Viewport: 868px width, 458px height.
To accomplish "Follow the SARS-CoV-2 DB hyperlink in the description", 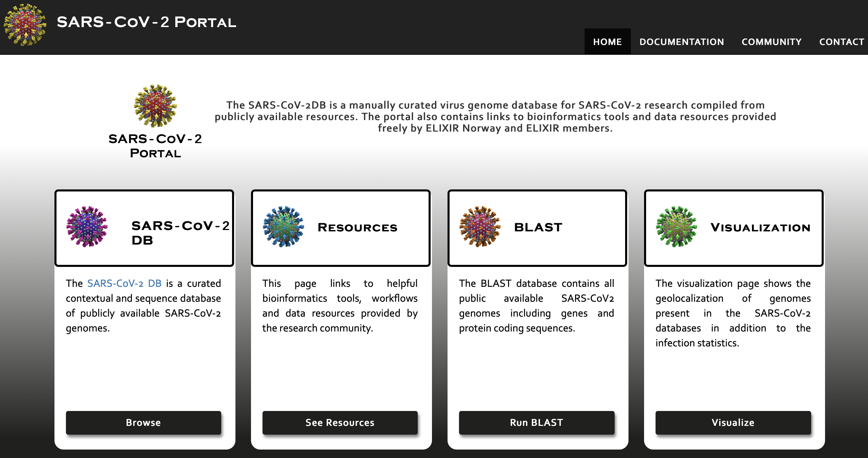I will (x=125, y=283).
